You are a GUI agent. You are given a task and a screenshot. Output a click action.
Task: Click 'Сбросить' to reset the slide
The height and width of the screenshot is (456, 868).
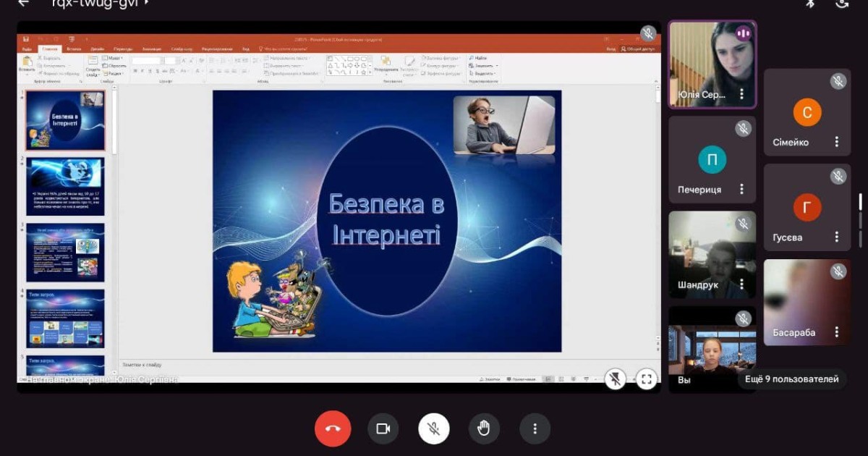click(114, 66)
